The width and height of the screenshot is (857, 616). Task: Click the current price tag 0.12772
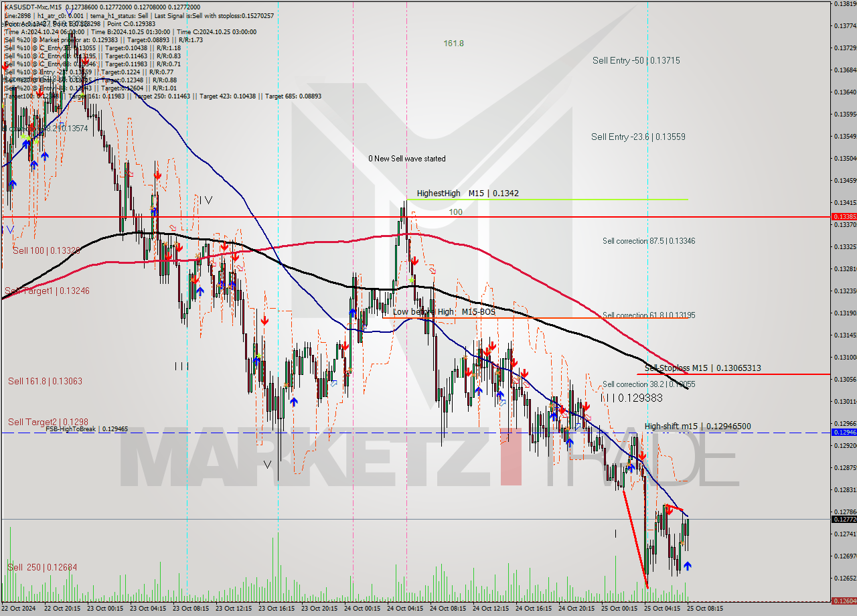(x=844, y=520)
